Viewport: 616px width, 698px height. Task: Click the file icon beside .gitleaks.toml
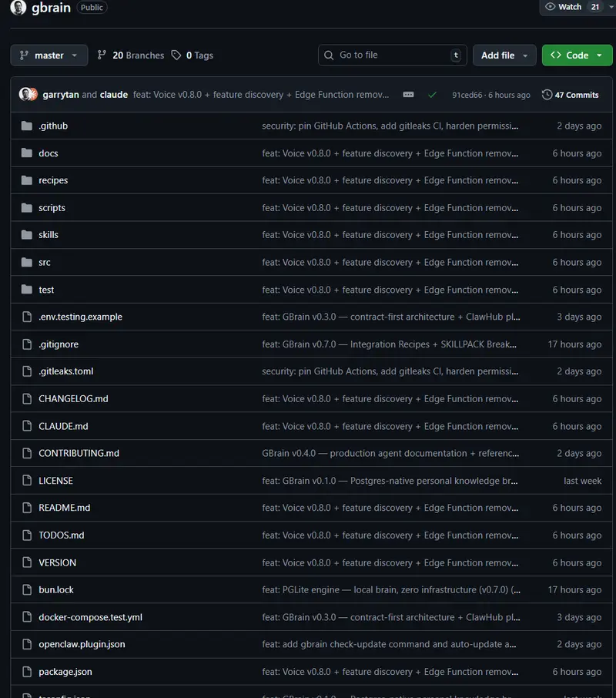(27, 371)
